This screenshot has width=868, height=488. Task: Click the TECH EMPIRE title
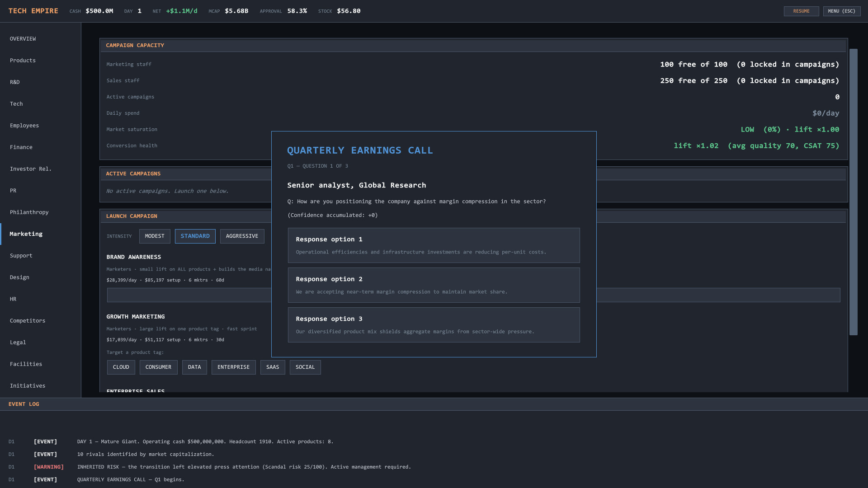(x=33, y=11)
